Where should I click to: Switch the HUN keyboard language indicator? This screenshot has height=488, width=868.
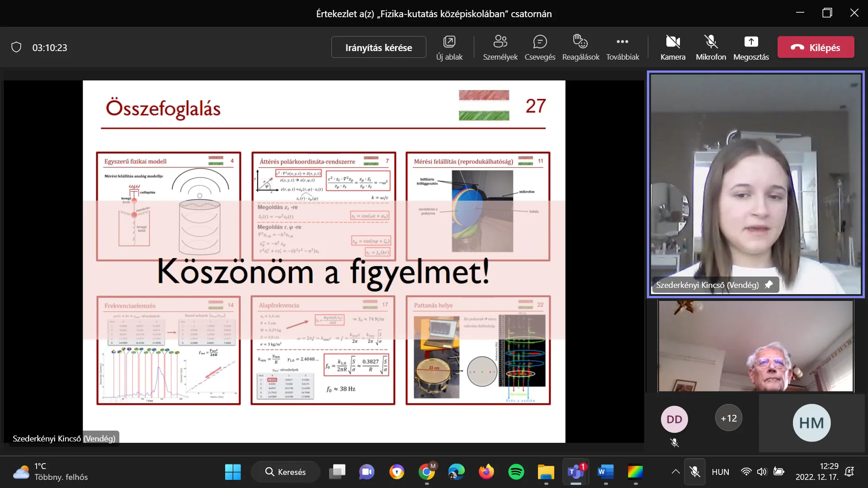pyautogui.click(x=720, y=472)
